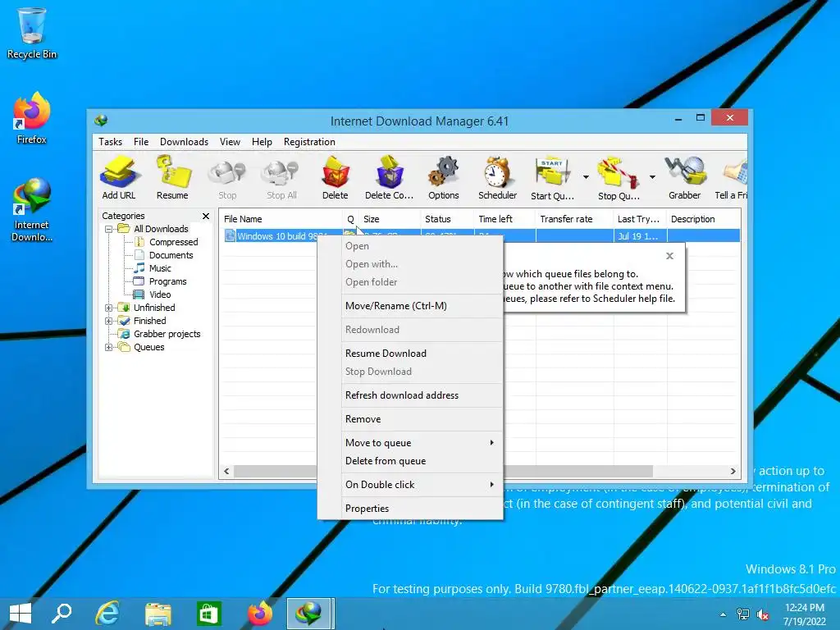
Task: Click the Stop toolbar icon
Action: point(227,178)
